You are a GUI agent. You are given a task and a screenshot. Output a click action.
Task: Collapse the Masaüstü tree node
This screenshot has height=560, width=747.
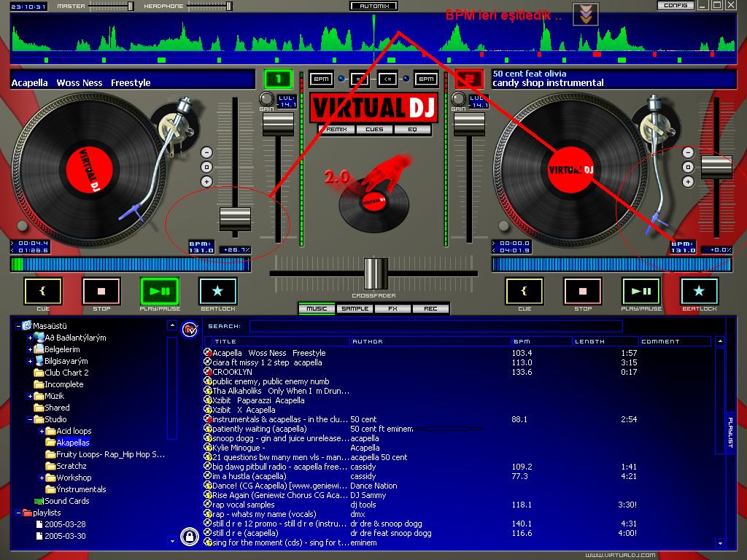pos(18,326)
